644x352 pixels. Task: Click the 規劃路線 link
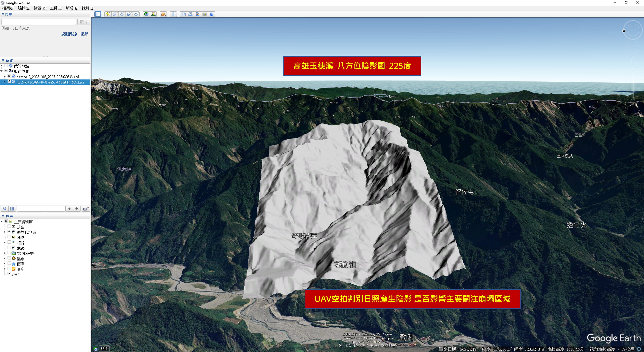(x=69, y=34)
